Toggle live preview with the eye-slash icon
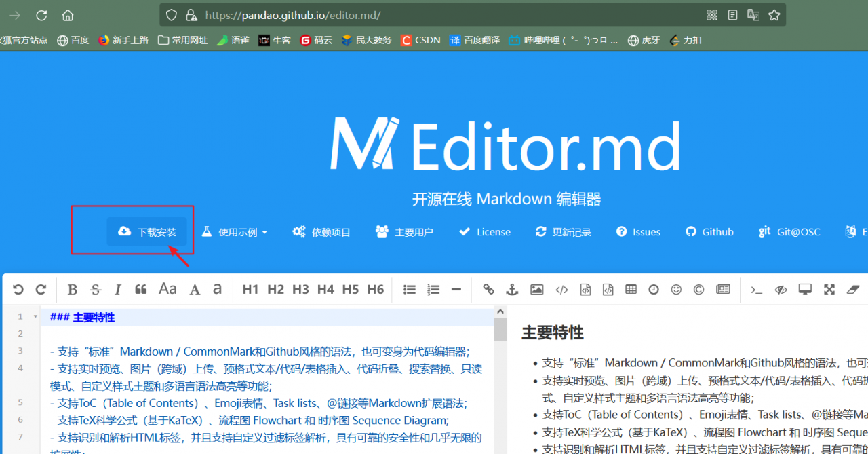Image resolution: width=868 pixels, height=454 pixels. [x=781, y=290]
